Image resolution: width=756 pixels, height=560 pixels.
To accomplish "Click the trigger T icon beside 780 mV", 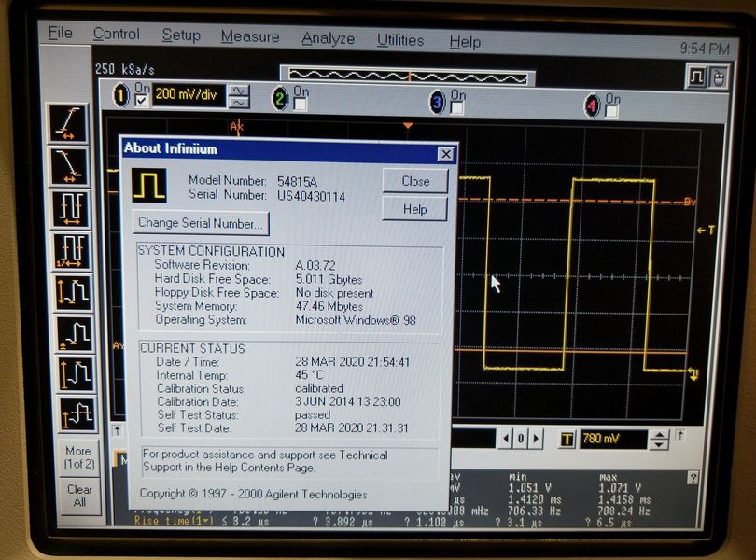I will click(567, 440).
